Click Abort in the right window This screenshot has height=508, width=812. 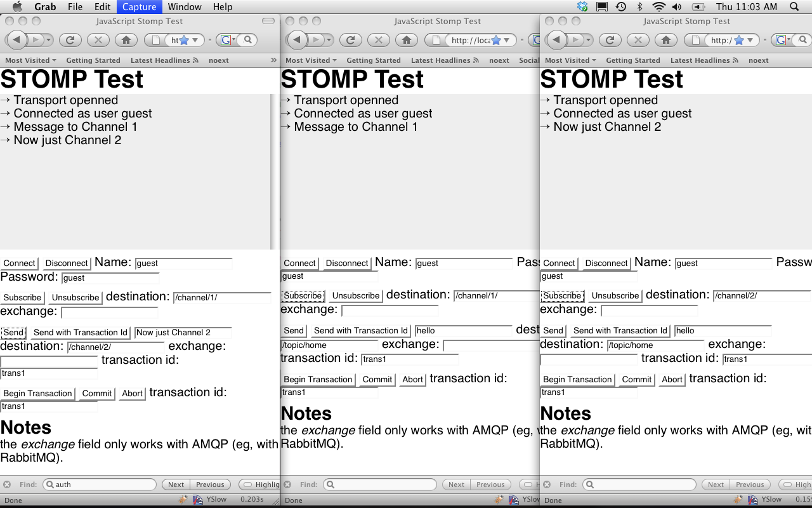[x=672, y=379]
